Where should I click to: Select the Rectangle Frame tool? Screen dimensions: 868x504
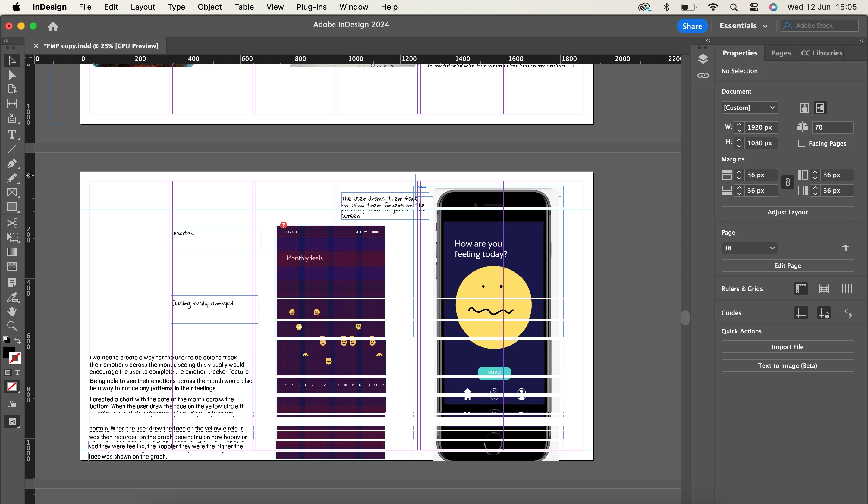[x=12, y=192]
